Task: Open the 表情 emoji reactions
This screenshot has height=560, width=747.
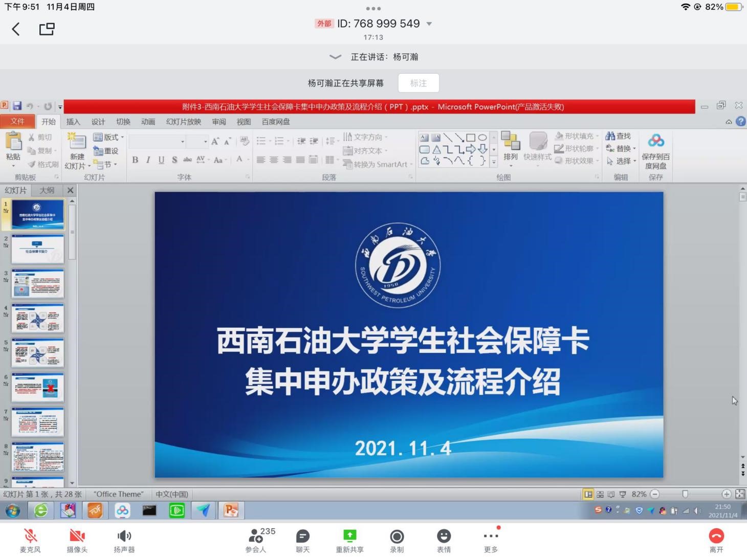Action: click(444, 541)
